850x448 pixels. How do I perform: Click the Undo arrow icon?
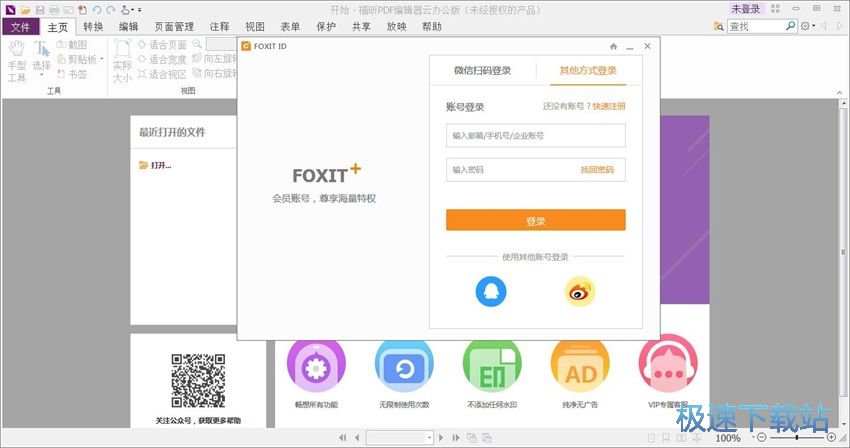click(x=97, y=10)
